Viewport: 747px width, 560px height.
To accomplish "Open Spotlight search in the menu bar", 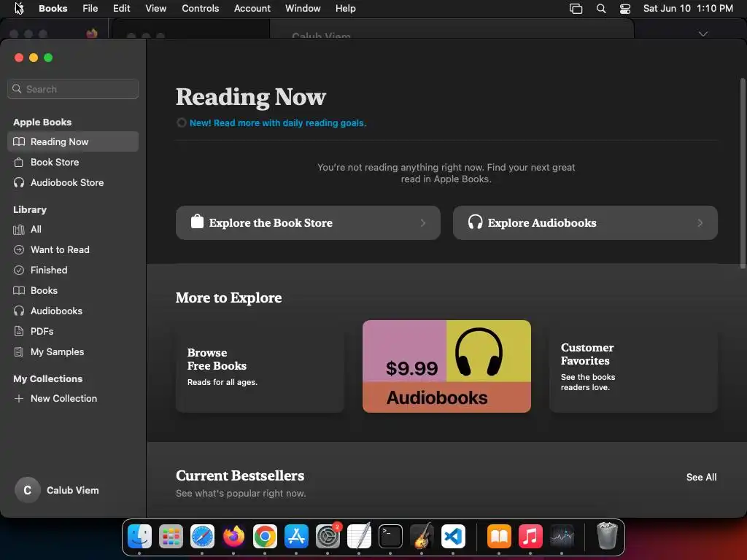I will pos(601,9).
